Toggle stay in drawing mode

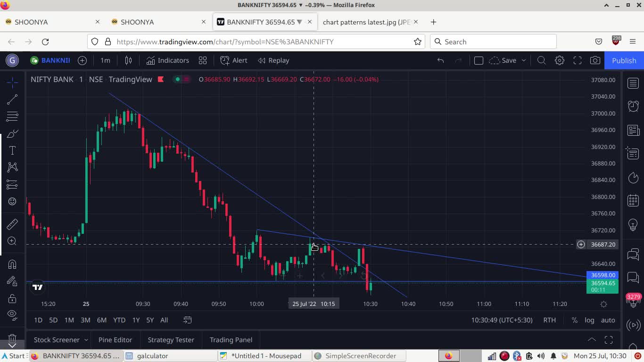pyautogui.click(x=12, y=281)
